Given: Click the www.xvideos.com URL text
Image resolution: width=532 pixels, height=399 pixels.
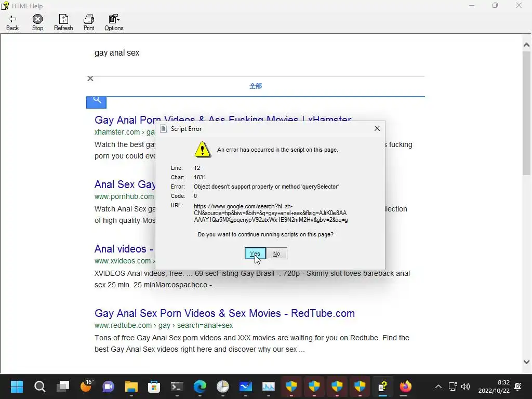Looking at the screenshot, I should click(x=123, y=261).
